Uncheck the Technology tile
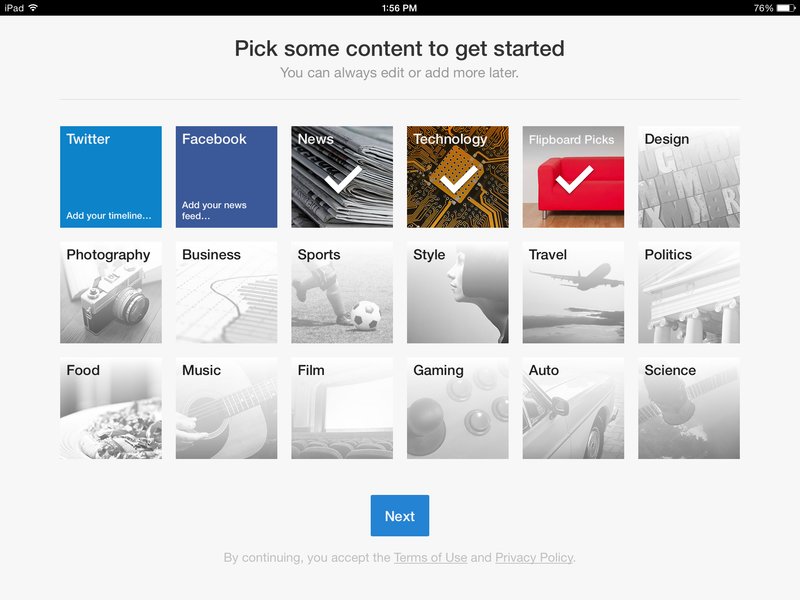 [x=458, y=177]
